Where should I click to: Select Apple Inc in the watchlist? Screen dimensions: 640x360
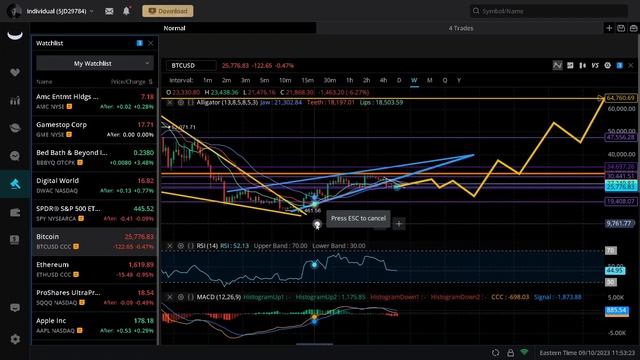[x=95, y=325]
